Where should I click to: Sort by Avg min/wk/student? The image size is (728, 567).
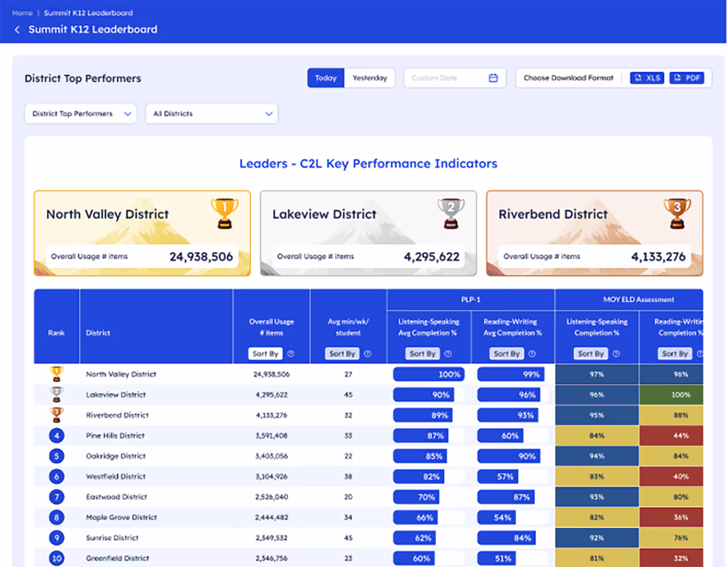click(342, 354)
